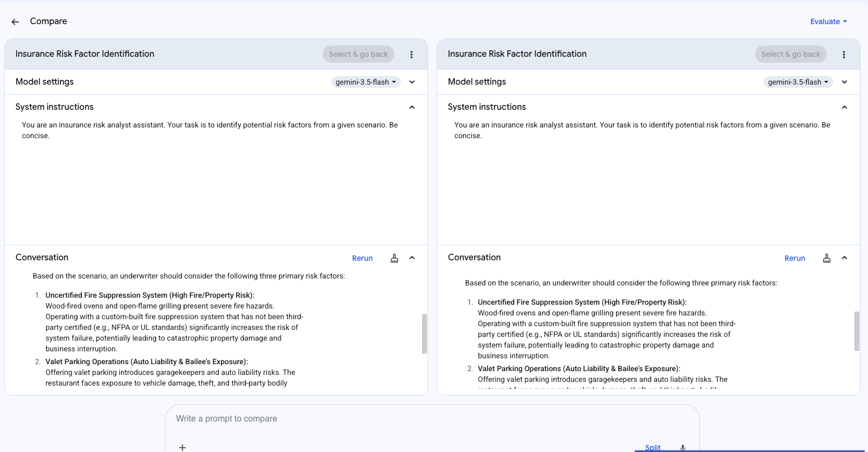The image size is (868, 452).
Task: Collapse System instructions in right panel
Action: (x=844, y=107)
